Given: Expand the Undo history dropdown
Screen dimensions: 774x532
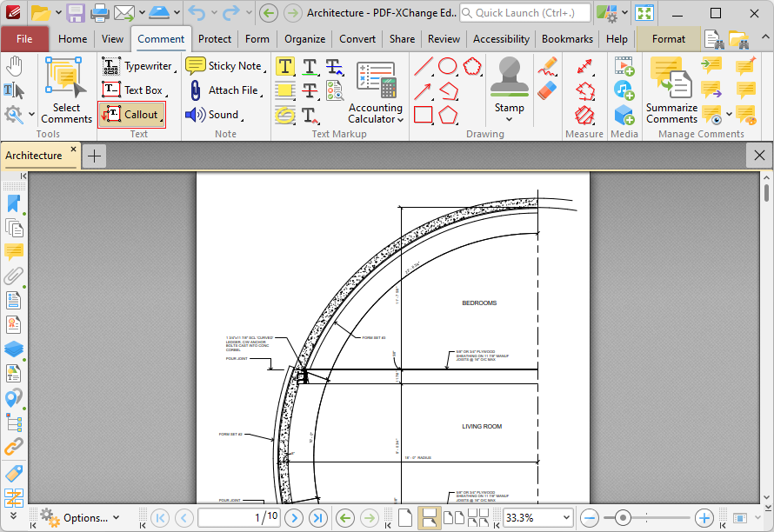Looking at the screenshot, I should pyautogui.click(x=214, y=12).
